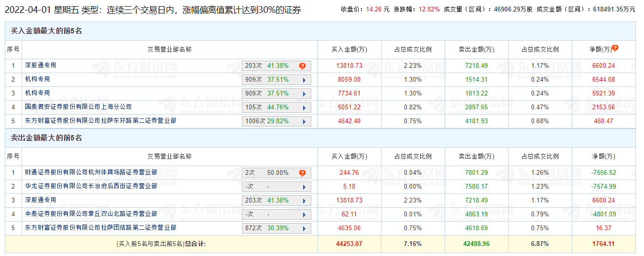
Task: Click buy amount cell 7734.61
Action: [x=349, y=94]
